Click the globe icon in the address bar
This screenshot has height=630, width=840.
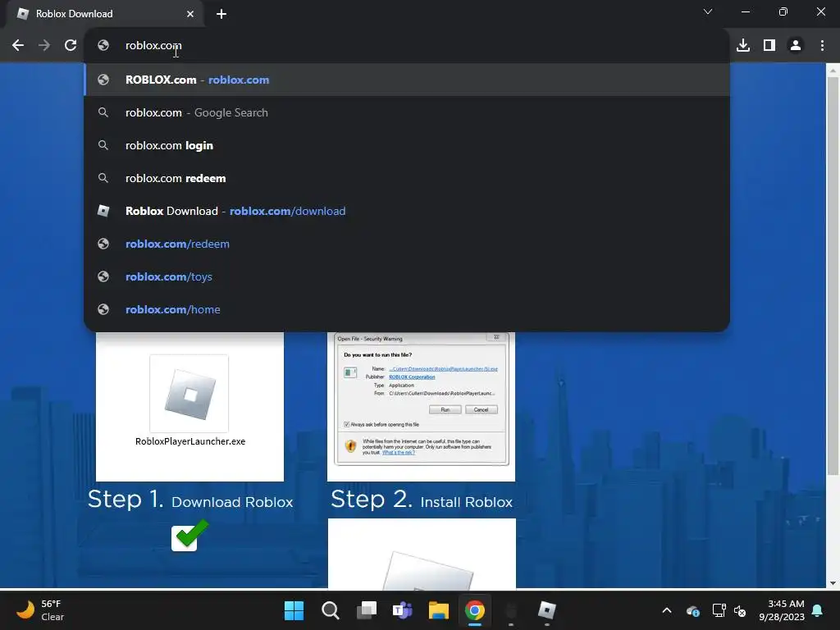click(x=103, y=46)
